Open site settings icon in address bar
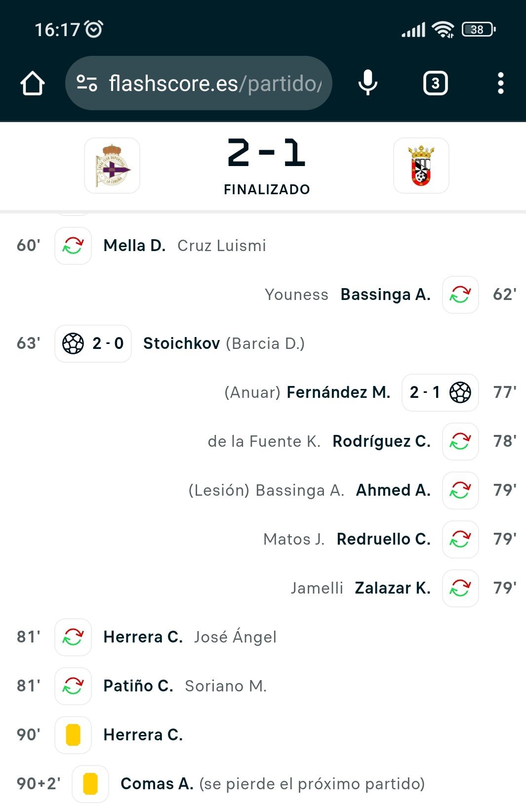This screenshot has width=526, height=812. pyautogui.click(x=87, y=83)
